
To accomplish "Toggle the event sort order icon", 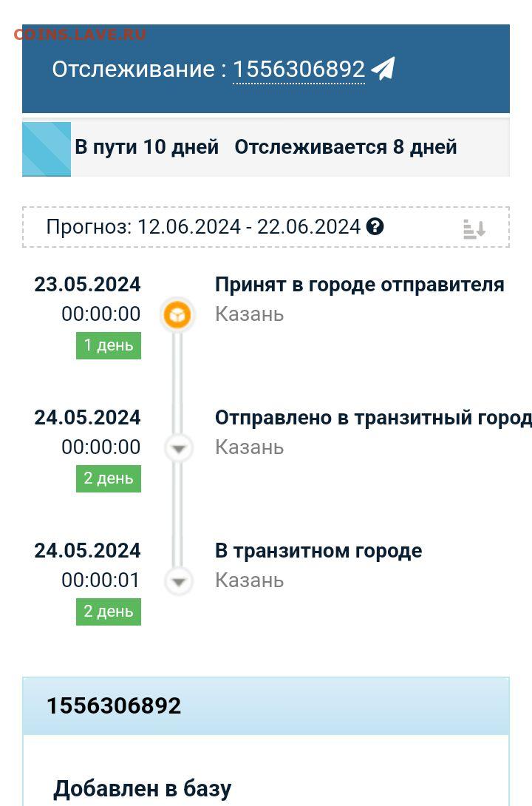I will 474,228.
